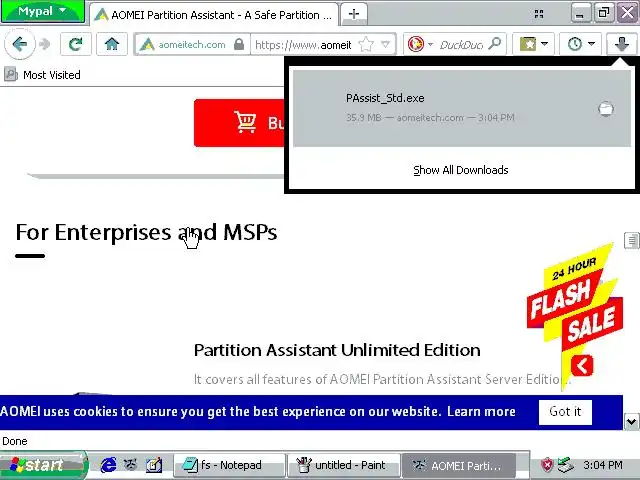Click the For Enterprises and MSPs heading
The width and height of the screenshot is (640, 480).
click(146, 232)
